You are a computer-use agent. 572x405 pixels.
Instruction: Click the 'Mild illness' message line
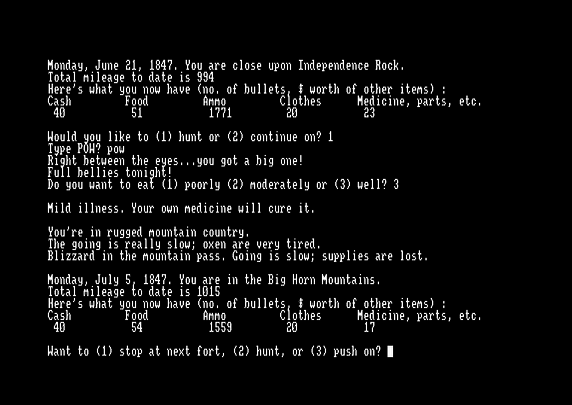click(181, 208)
